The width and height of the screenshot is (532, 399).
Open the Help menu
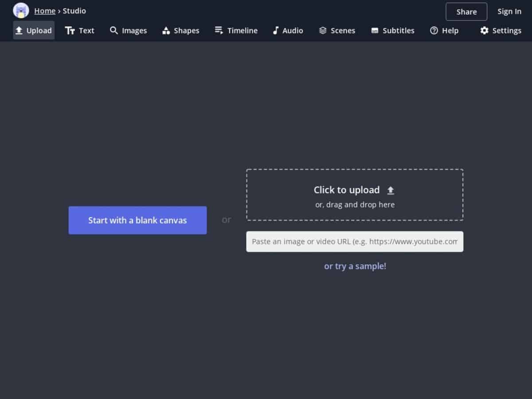(x=444, y=30)
